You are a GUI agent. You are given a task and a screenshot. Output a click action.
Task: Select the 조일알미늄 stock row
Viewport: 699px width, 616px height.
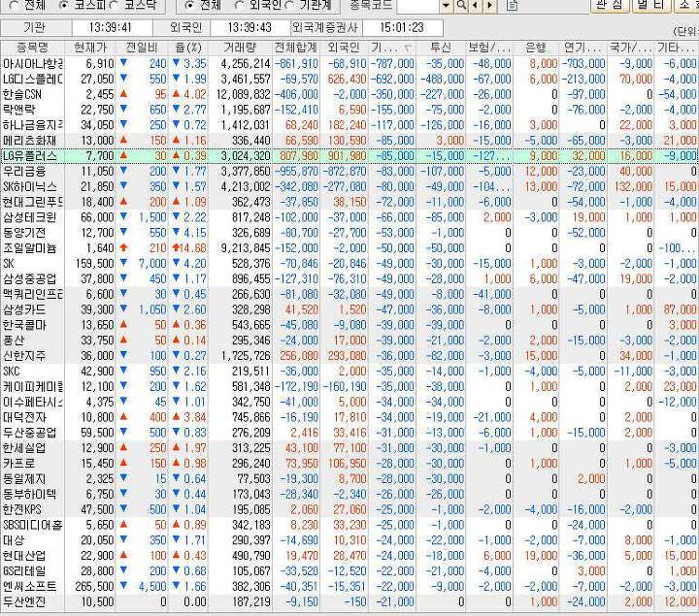point(349,248)
